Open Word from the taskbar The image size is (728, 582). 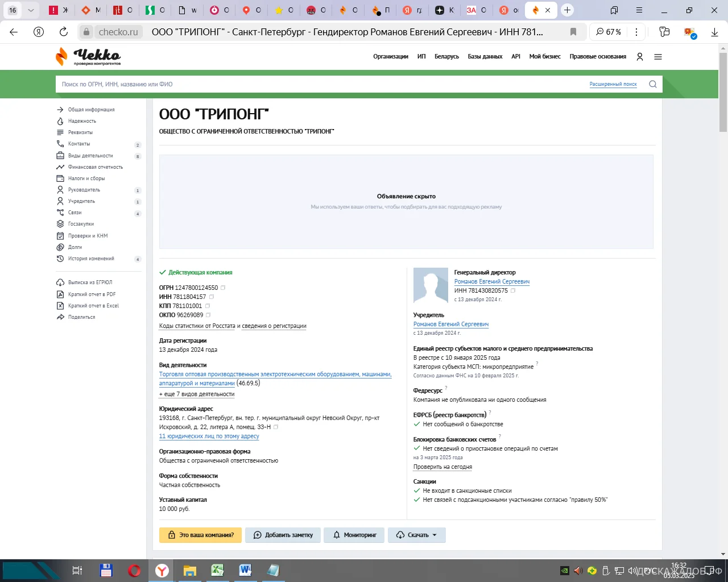click(x=245, y=570)
